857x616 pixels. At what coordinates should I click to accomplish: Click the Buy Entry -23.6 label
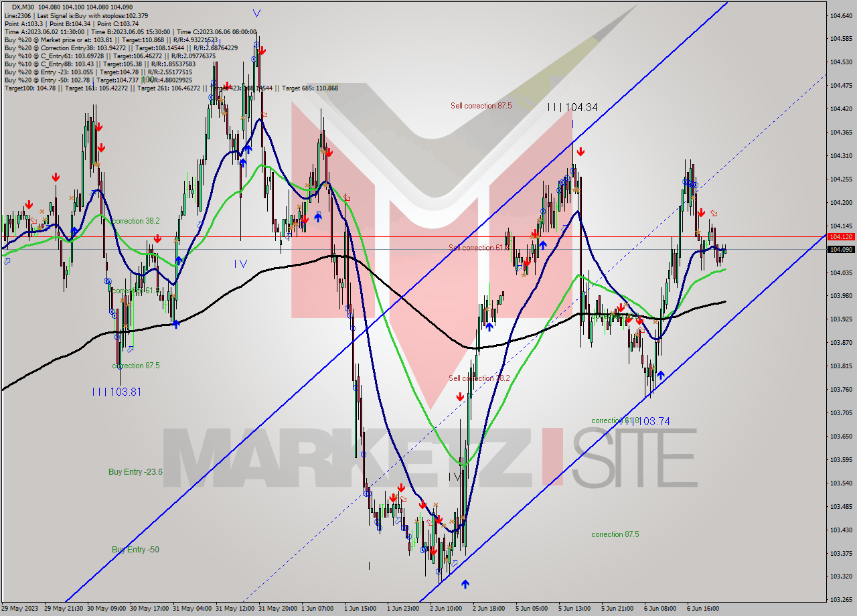point(135,472)
